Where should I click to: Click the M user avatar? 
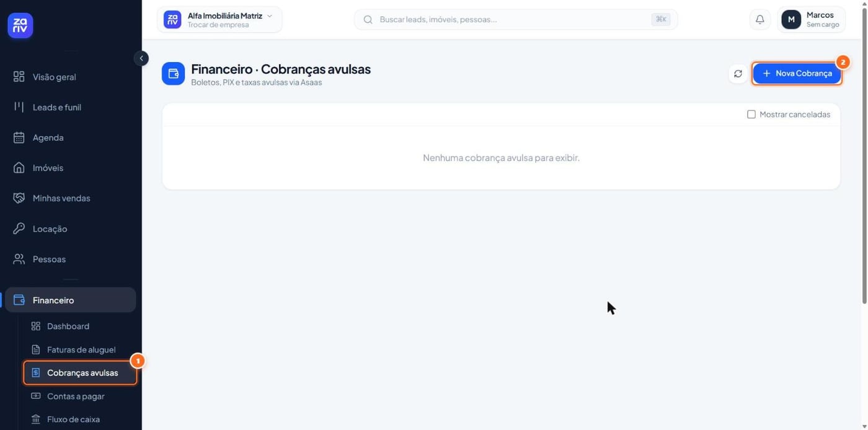click(x=791, y=19)
